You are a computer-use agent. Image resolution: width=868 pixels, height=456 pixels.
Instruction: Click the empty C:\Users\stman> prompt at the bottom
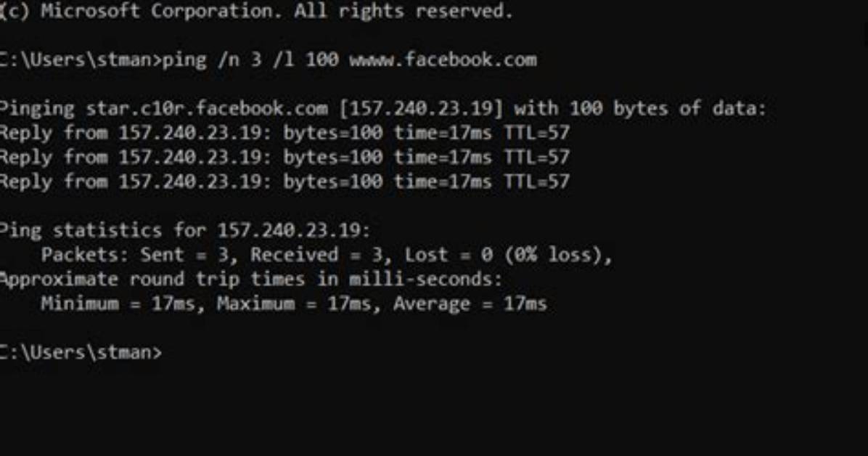[81, 352]
